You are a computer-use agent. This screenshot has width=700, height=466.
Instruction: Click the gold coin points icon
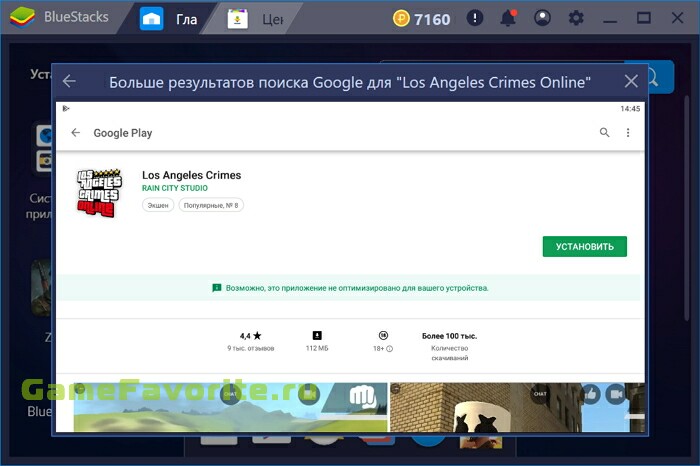click(401, 19)
